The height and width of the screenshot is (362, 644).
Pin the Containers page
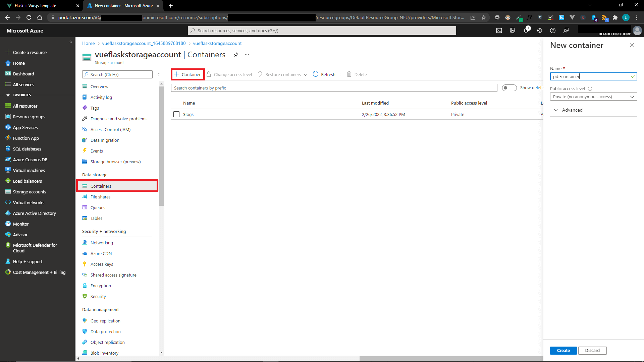[x=236, y=55]
